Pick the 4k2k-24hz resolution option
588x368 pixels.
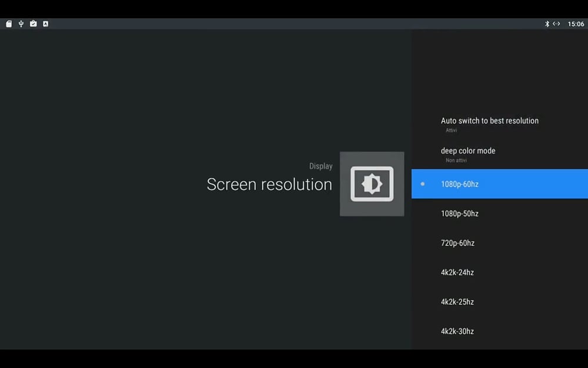[x=499, y=272]
